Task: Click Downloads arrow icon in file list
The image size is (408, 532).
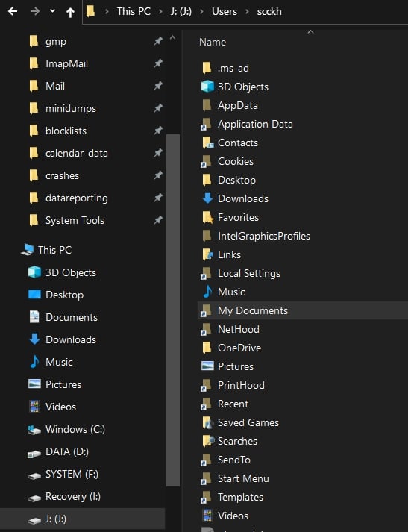Action: point(207,198)
